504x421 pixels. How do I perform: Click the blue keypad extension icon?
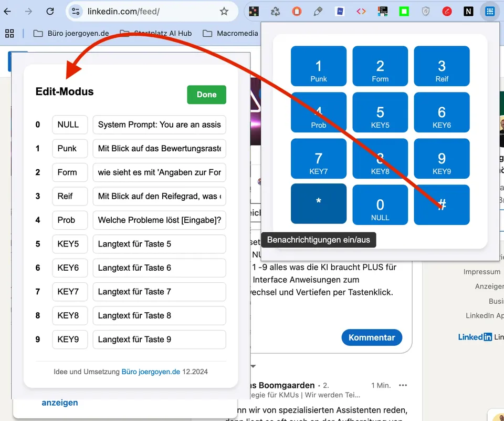490,12
